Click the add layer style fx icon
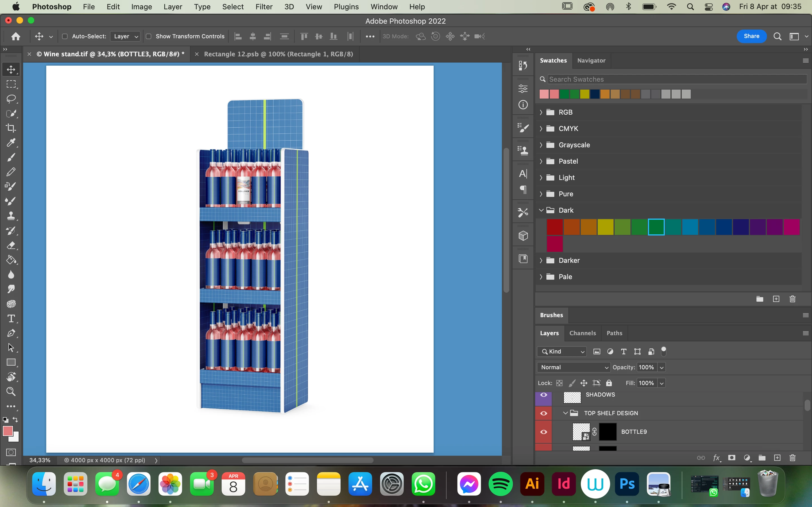This screenshot has height=507, width=812. pyautogui.click(x=716, y=458)
